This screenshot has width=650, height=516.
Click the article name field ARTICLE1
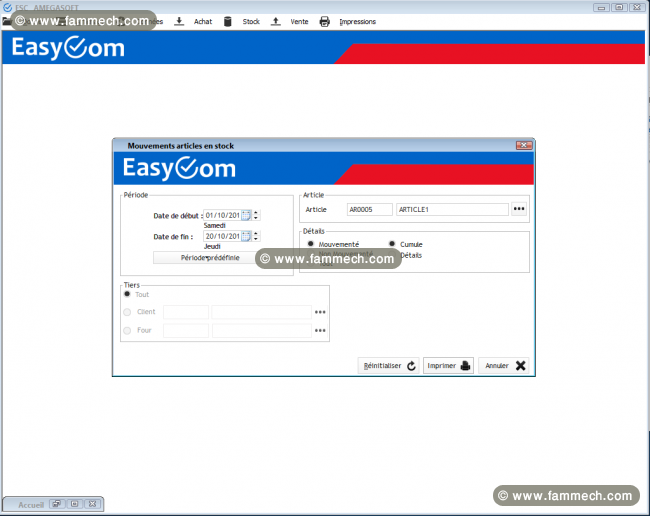point(452,209)
